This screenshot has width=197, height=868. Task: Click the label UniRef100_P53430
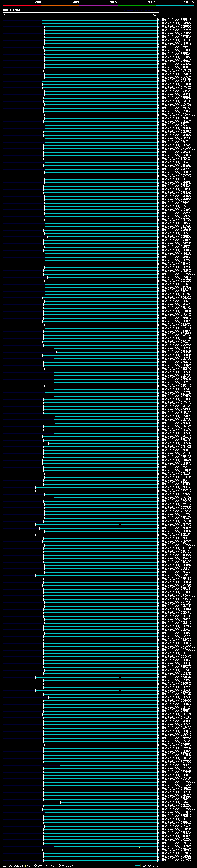[177, 778]
